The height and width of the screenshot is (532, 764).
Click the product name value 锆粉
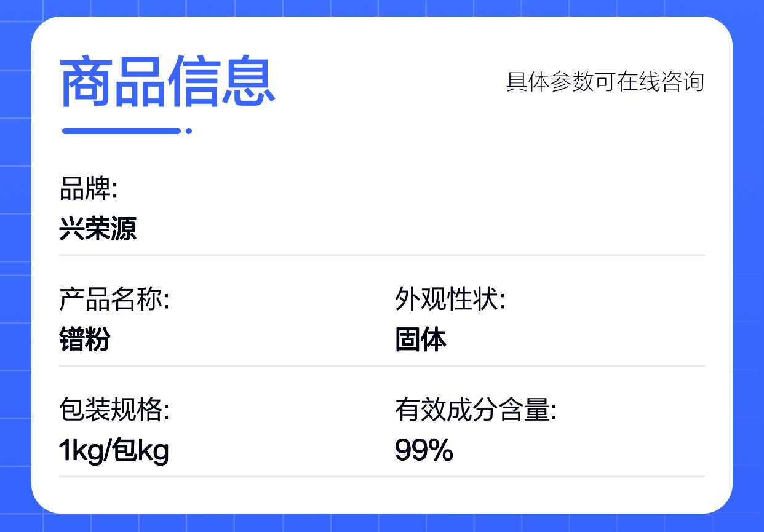coord(85,339)
